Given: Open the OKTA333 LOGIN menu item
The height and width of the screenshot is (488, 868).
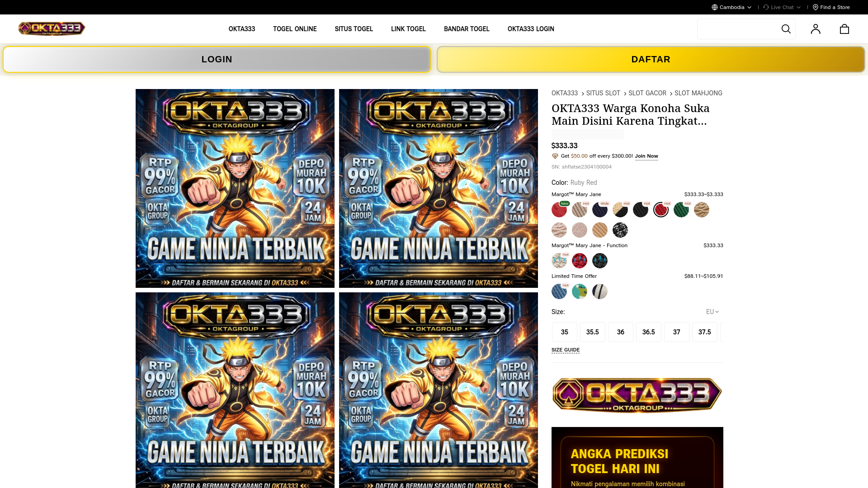Looking at the screenshot, I should (x=531, y=29).
